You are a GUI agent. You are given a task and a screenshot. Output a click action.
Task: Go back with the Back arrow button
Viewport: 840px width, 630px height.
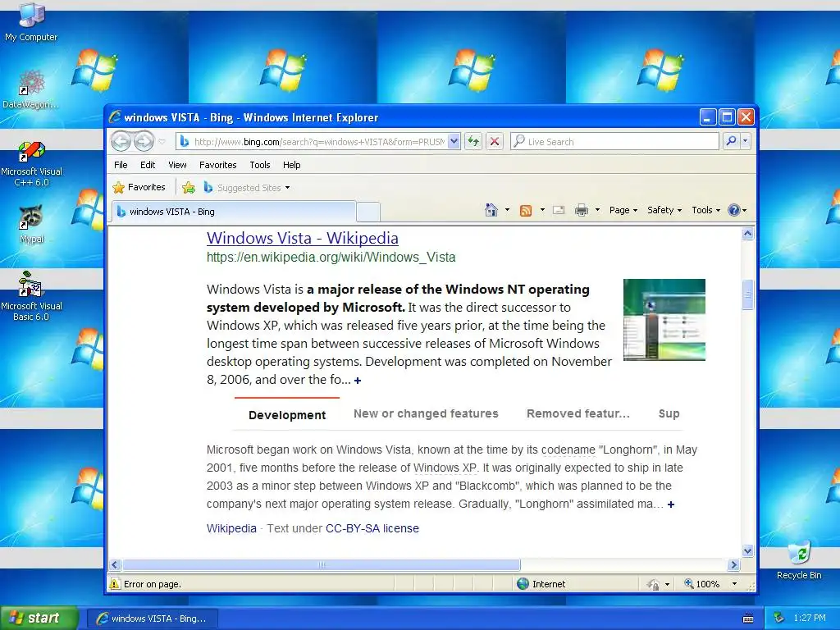(x=121, y=141)
